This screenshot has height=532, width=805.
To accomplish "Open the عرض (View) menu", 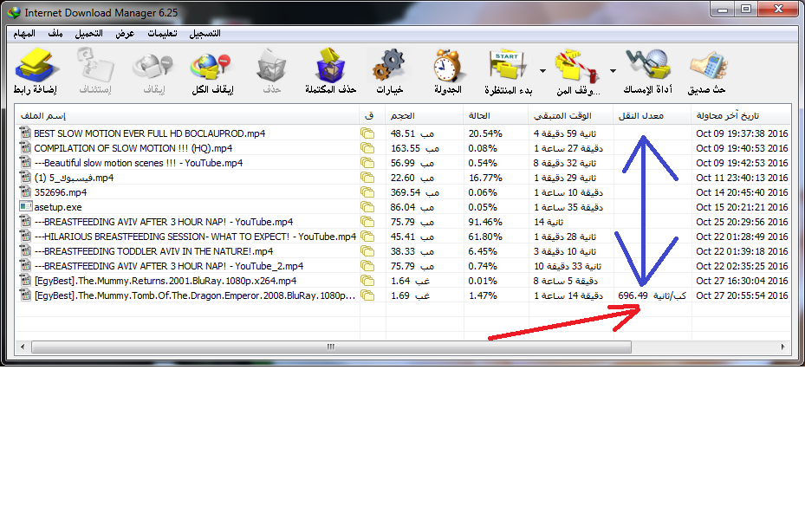I will pyautogui.click(x=125, y=34).
